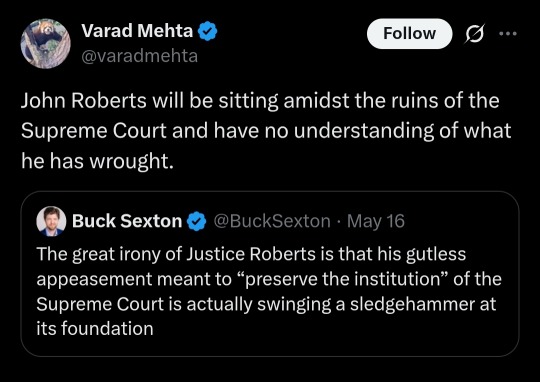Screen dimensions: 540x382
Task: Open the @BuckSexton handle
Action: [272, 221]
